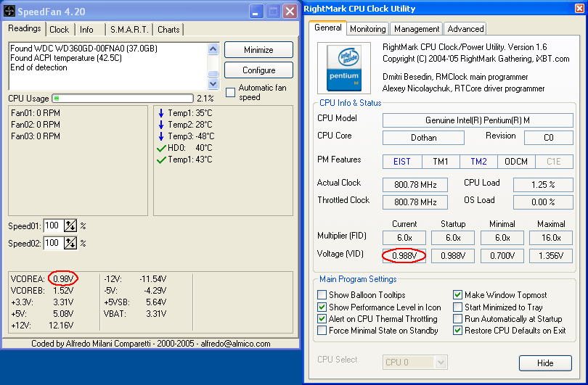Open the SpeedFan Clock tab
The width and height of the screenshot is (588, 385).
pyautogui.click(x=60, y=30)
